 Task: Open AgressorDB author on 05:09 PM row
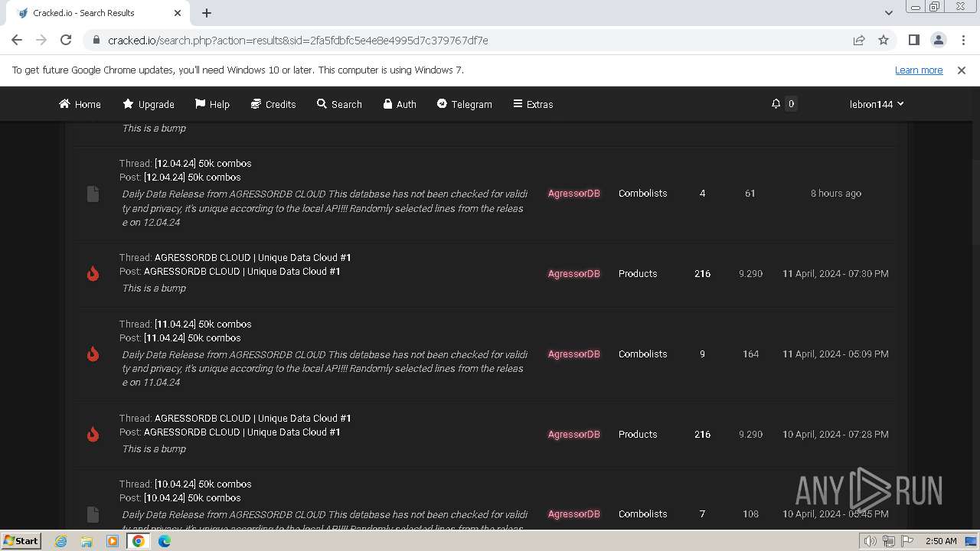point(573,354)
